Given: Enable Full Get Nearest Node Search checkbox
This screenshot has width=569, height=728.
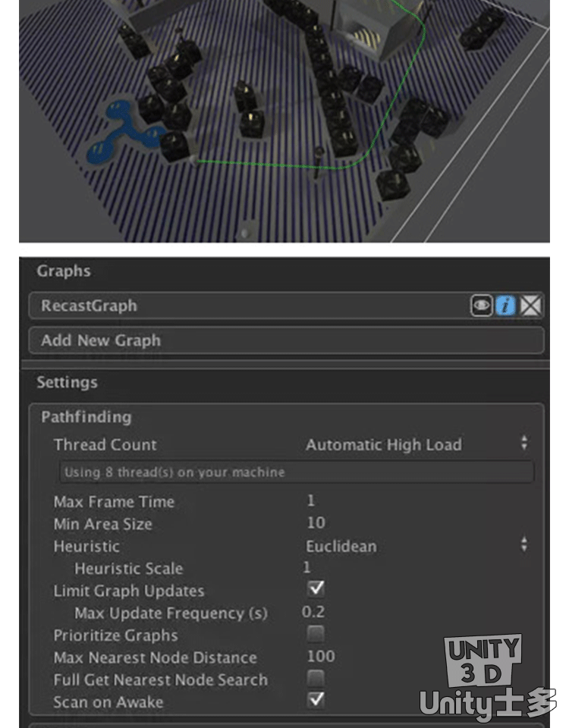Looking at the screenshot, I should [x=316, y=678].
